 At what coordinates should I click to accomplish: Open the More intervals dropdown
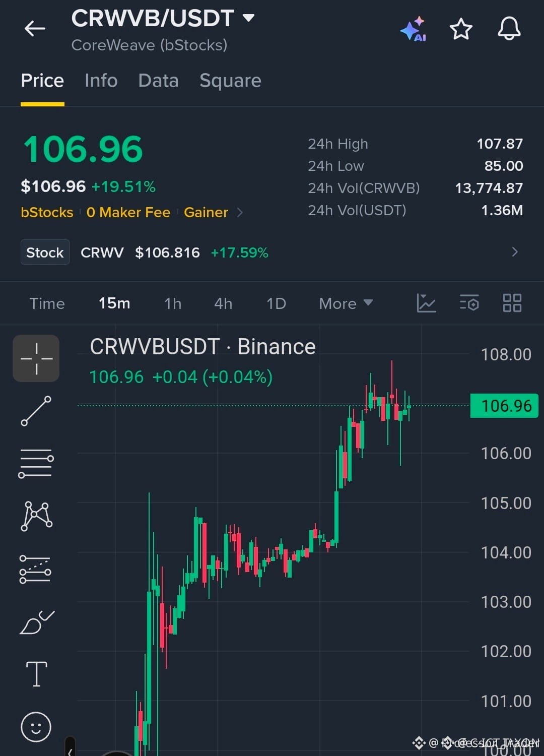(346, 303)
